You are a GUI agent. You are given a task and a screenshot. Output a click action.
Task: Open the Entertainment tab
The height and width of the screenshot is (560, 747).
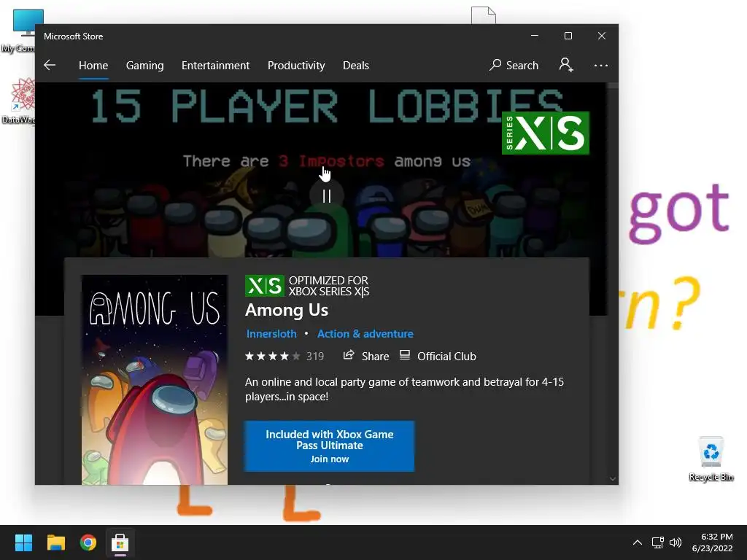[215, 65]
